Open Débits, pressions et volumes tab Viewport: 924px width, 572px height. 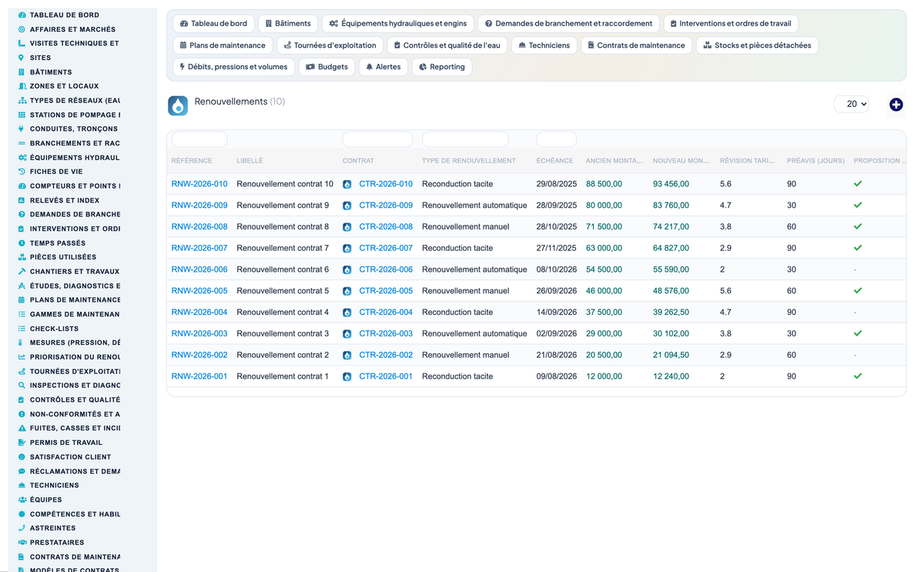click(x=233, y=67)
